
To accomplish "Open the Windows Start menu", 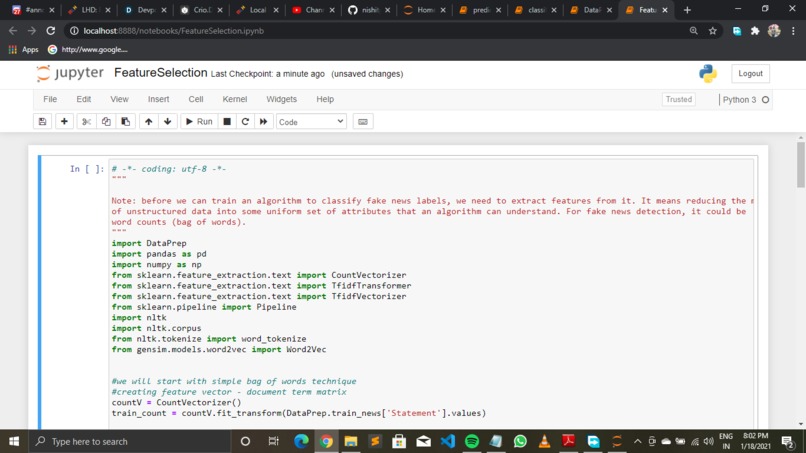I will click(x=14, y=441).
